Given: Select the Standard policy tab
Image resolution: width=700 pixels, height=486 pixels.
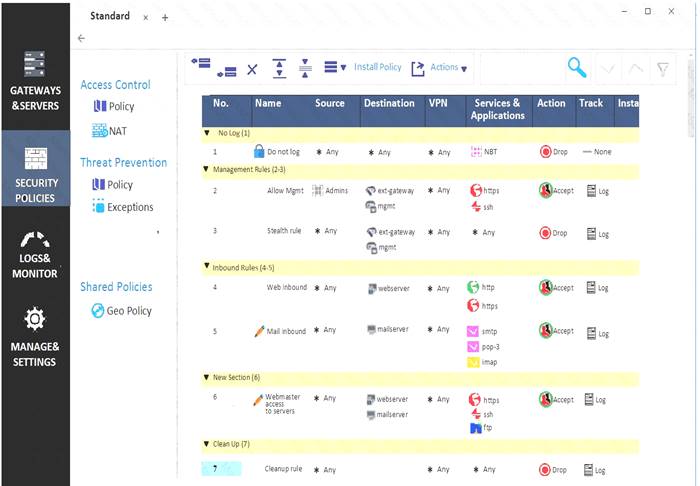Looking at the screenshot, I should [110, 16].
